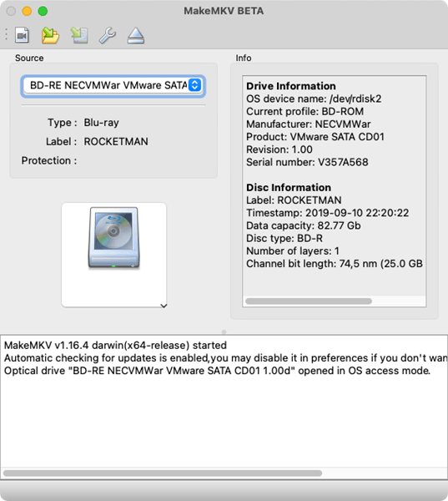Click the log pane horizontal scrollbar
The width and height of the screenshot is (448, 501).
(163, 473)
